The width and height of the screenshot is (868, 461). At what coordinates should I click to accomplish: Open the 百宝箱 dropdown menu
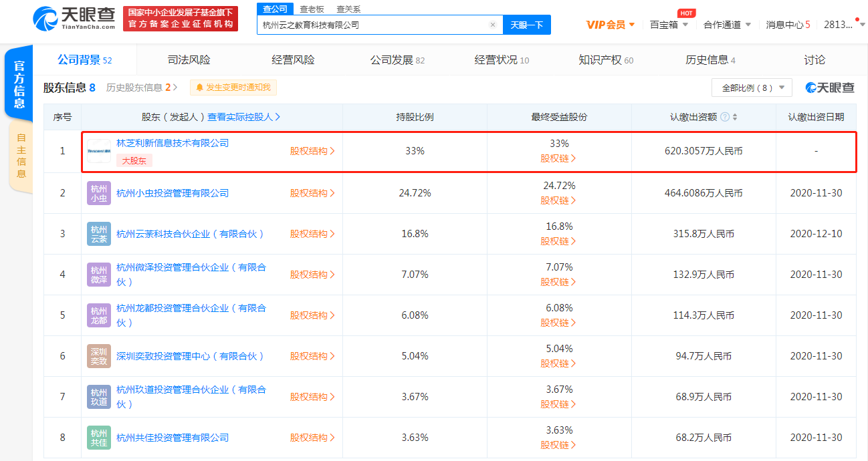[x=669, y=25]
